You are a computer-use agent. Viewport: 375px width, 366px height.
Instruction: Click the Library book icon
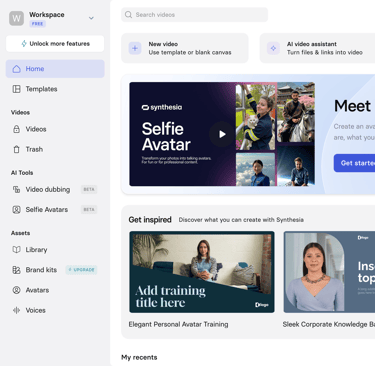tap(16, 250)
